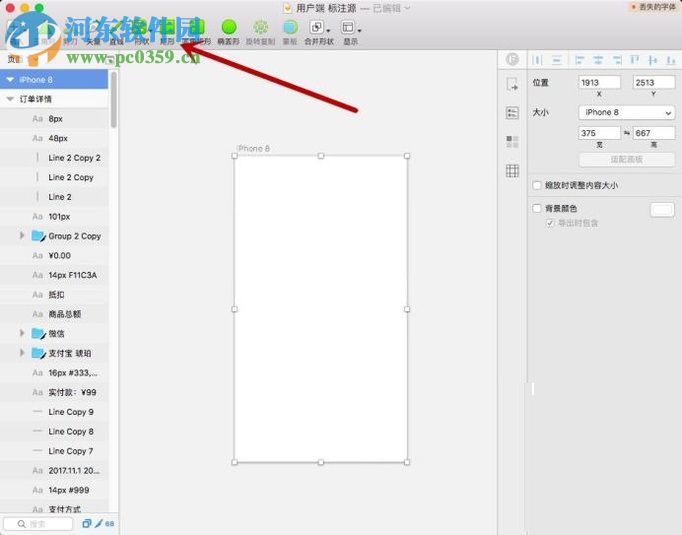Viewport: 682px width, 535px height.
Task: Select the ¥0.00 text layer
Action: (54, 256)
